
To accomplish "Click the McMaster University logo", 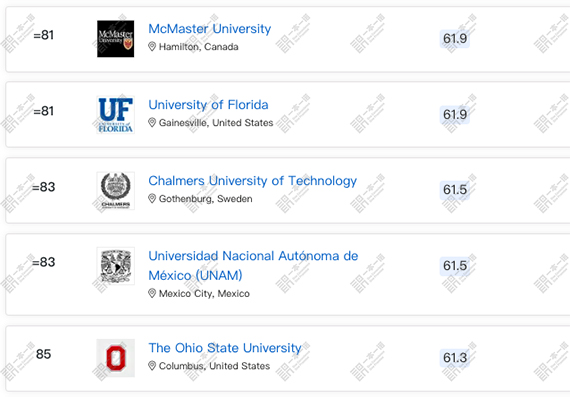I will tap(116, 39).
